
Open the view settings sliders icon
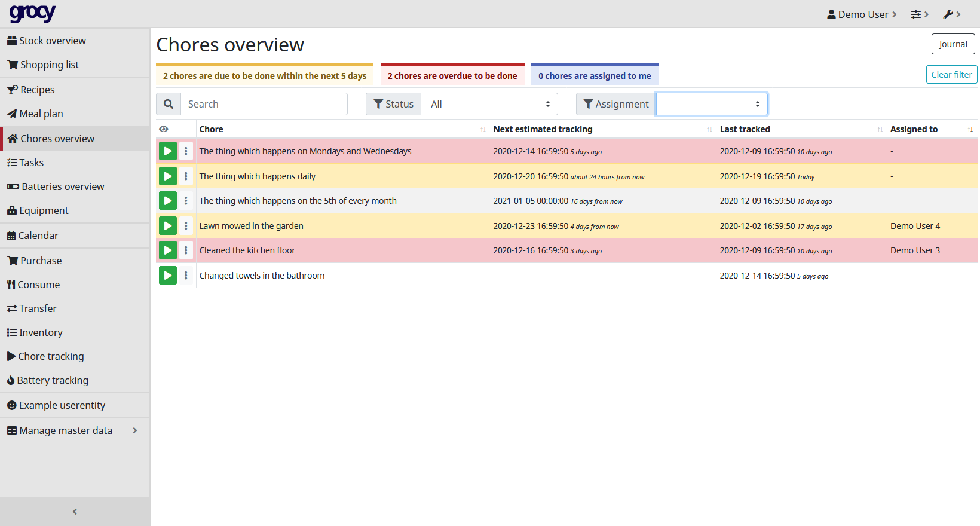tap(918, 14)
